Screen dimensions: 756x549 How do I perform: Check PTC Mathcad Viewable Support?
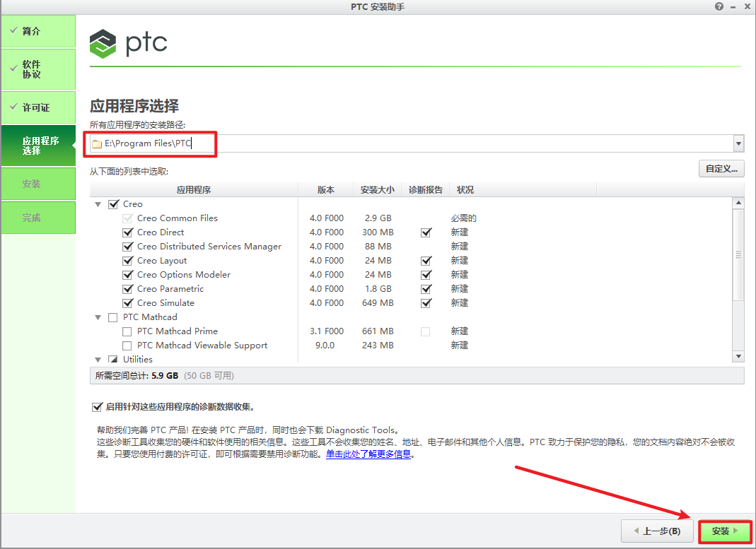(x=127, y=345)
